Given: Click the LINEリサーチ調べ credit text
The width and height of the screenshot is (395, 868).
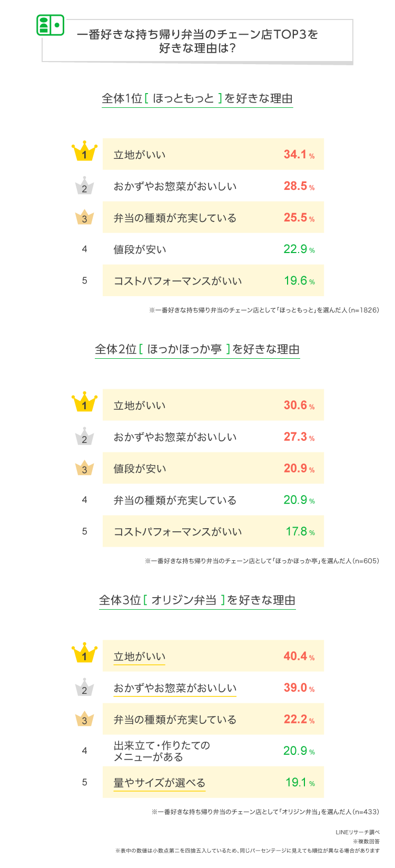Looking at the screenshot, I should (x=358, y=832).
